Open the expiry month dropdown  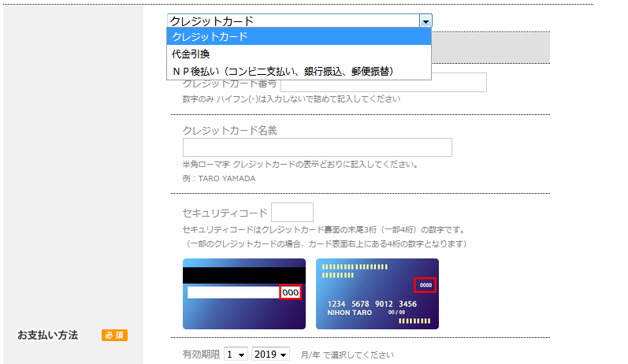point(236,355)
